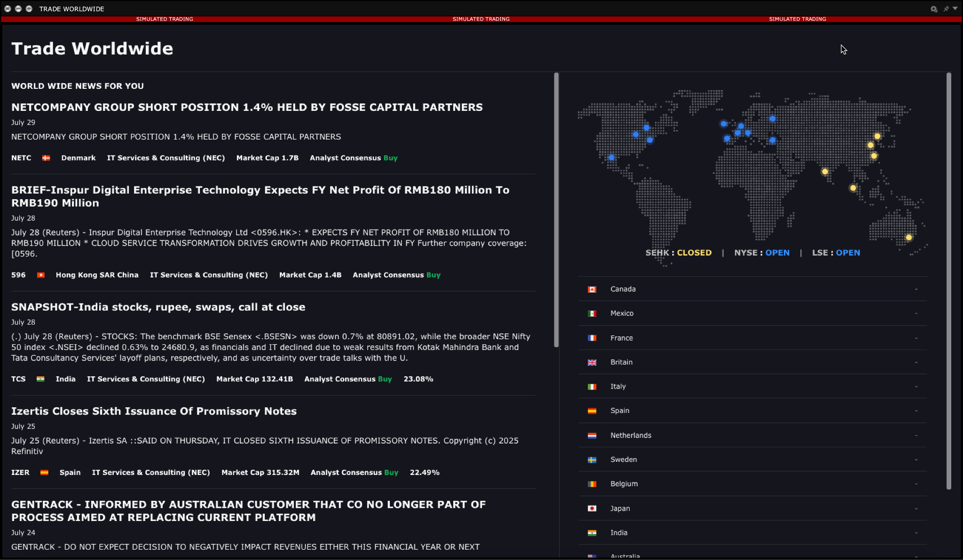
Task: Click the Hong Kong flag next to ticker 596
Action: (x=41, y=275)
